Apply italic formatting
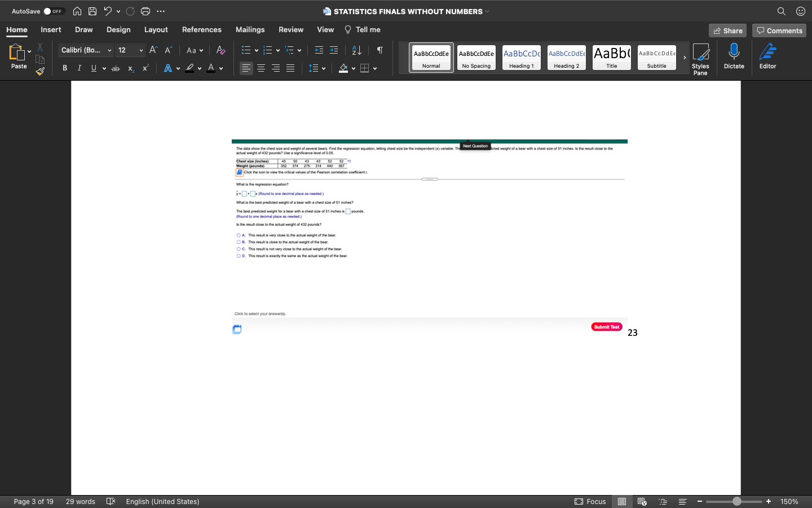This screenshot has height=508, width=812. [x=79, y=68]
